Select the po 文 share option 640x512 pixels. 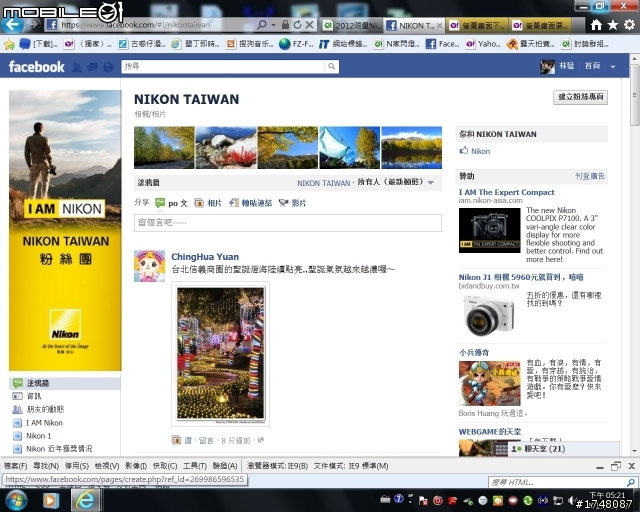point(171,203)
